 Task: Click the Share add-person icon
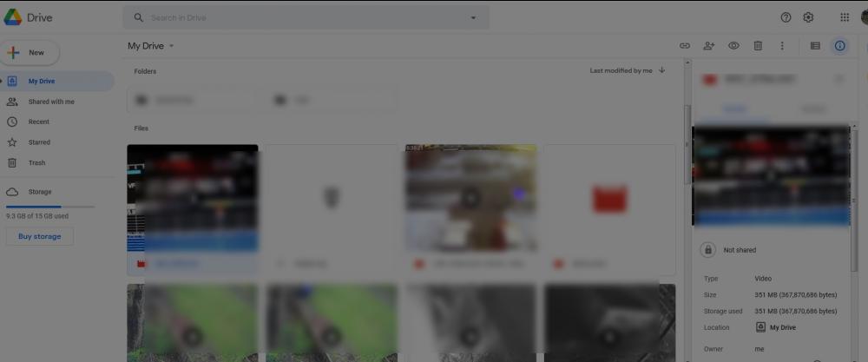(x=709, y=46)
